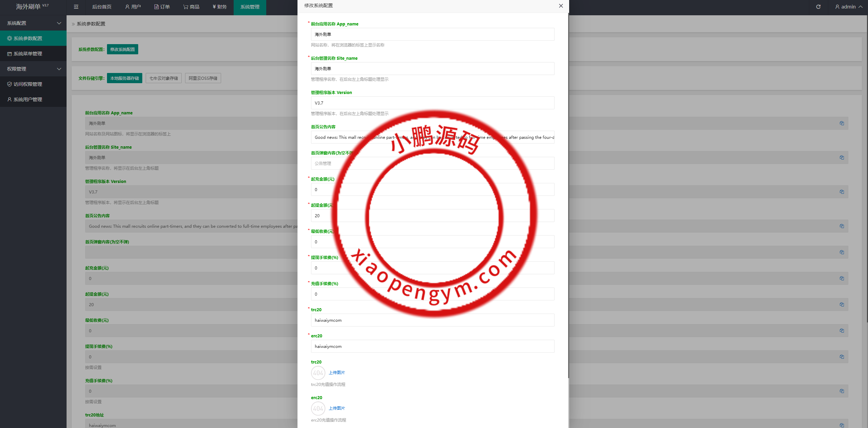The width and height of the screenshot is (868, 428).
Task: Copy the 后台管理名称 Site_name value
Action: pos(842,157)
